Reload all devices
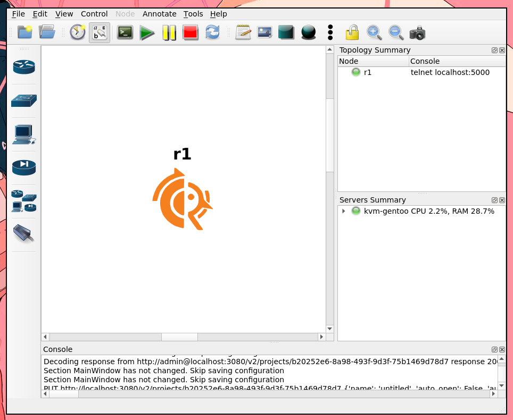This screenshot has height=420, width=513. (x=212, y=32)
